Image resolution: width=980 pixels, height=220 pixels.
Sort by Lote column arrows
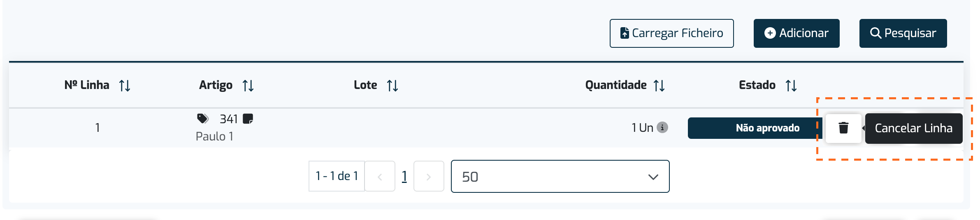pos(392,86)
